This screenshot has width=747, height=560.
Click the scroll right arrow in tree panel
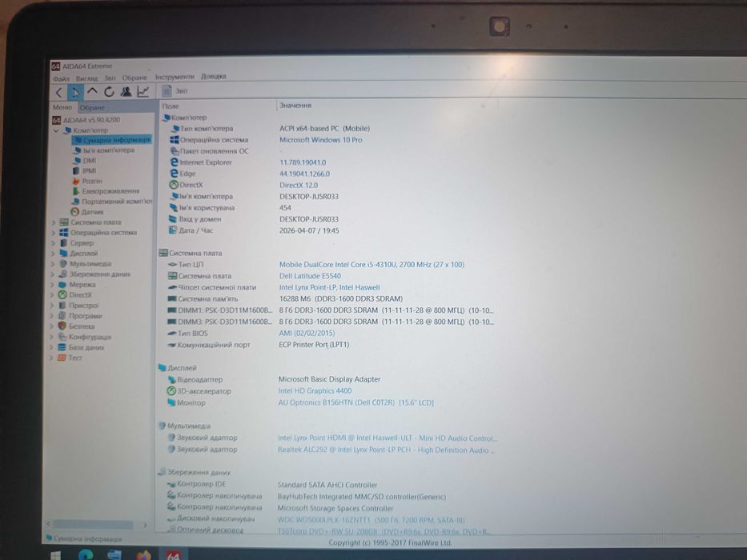pyautogui.click(x=145, y=526)
